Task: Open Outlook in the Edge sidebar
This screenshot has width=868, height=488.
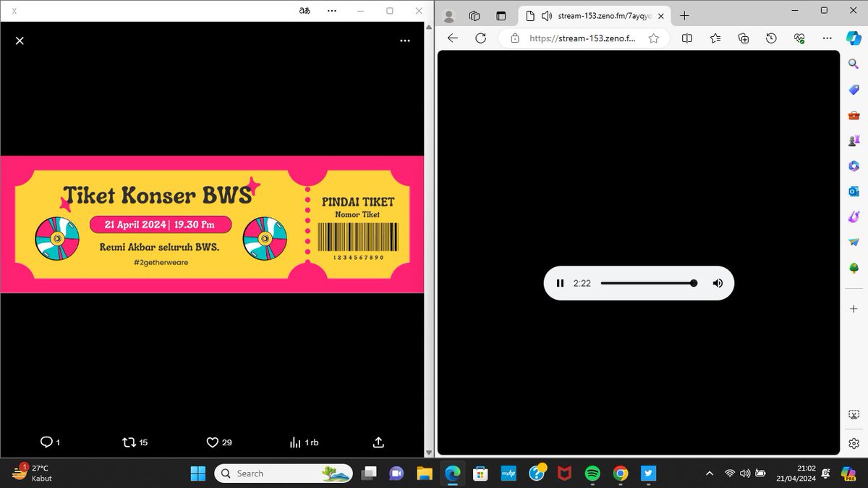Action: 854,191
